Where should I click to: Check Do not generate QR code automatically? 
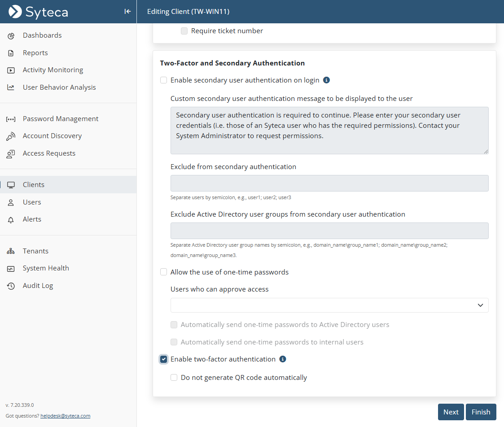pos(174,378)
